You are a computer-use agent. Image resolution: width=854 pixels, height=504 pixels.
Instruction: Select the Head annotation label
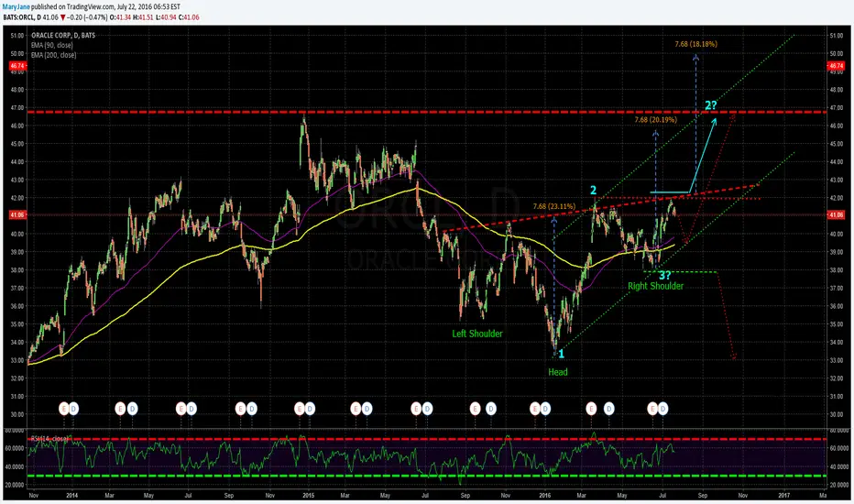click(558, 372)
